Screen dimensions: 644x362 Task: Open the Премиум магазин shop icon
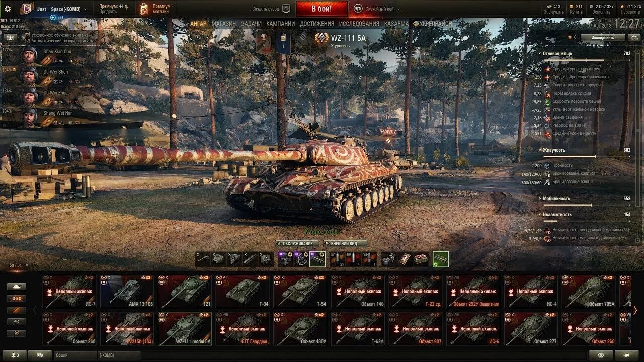click(x=144, y=9)
